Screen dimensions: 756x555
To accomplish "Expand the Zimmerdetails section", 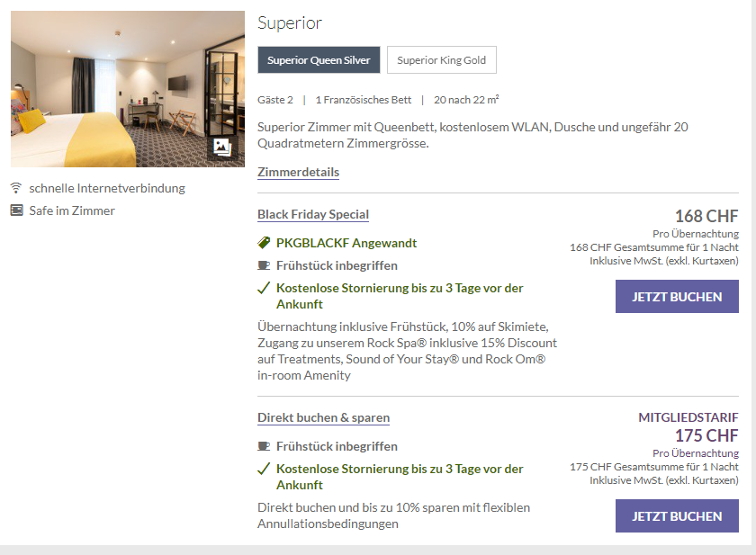I will click(x=298, y=172).
